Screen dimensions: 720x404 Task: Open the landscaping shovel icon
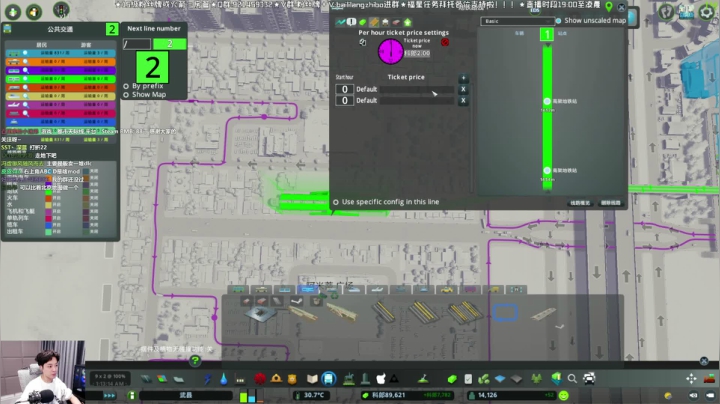click(x=423, y=379)
